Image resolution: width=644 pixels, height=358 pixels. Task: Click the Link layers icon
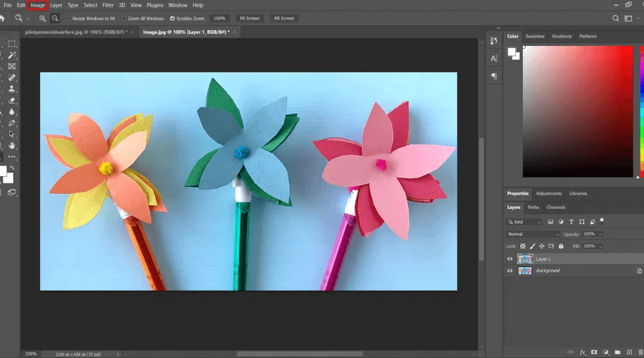point(570,352)
